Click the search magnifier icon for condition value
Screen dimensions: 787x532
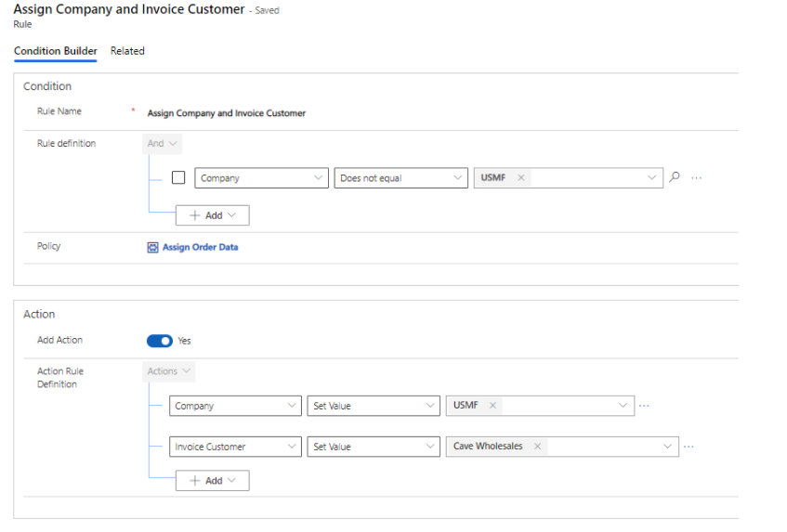coord(675,177)
